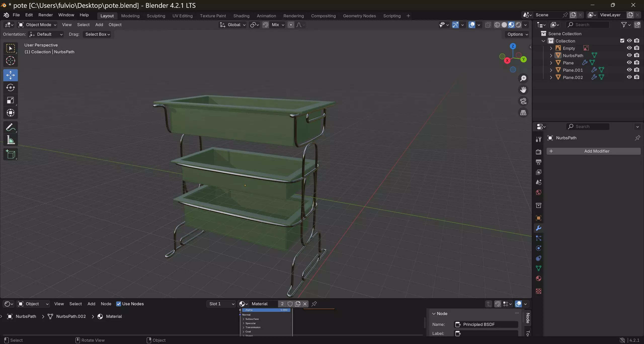Adjust the Alpha slider in node

click(266, 310)
